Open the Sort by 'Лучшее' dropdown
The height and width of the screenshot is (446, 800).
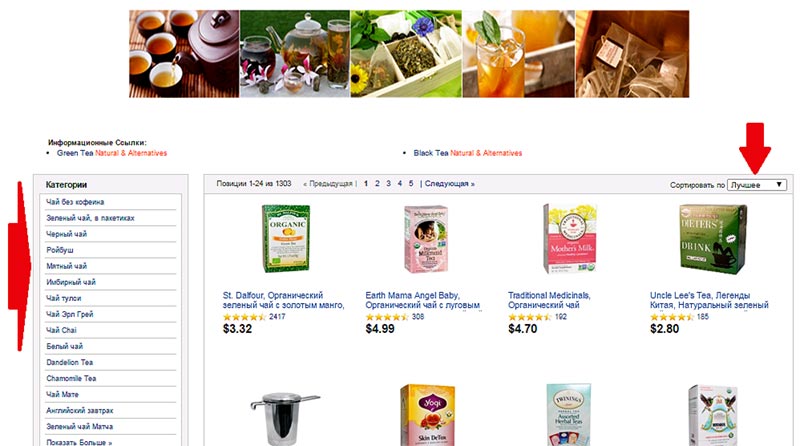757,185
